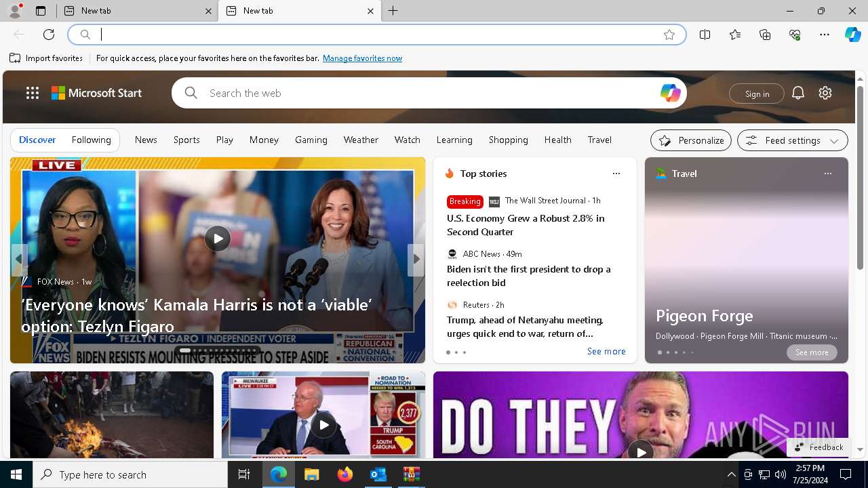
Task: Go to next carousel story arrow
Action: (416, 259)
